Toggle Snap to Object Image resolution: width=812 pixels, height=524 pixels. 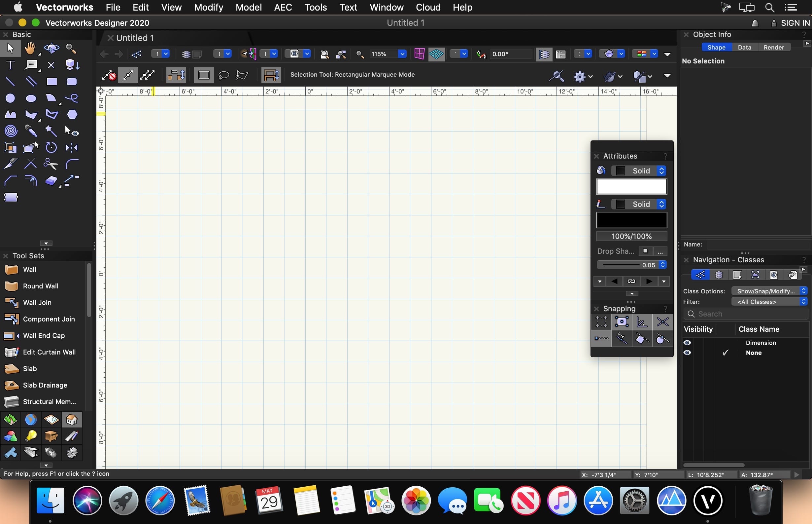pos(622,322)
